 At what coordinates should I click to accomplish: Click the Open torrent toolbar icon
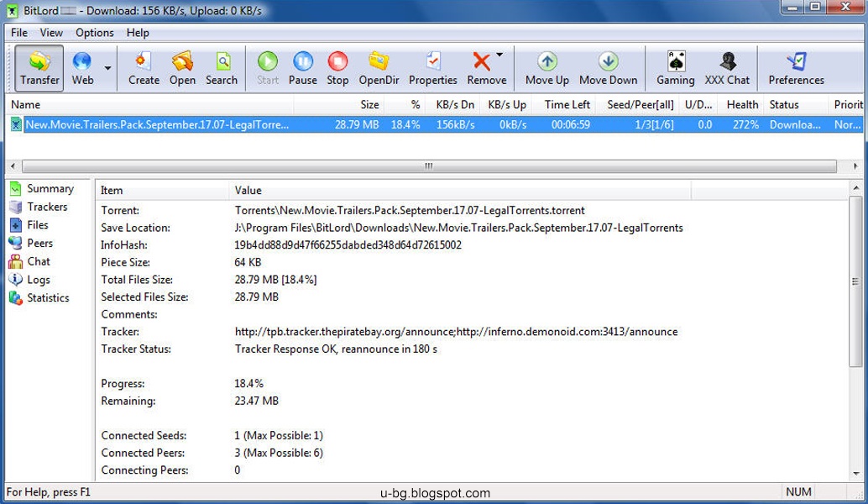point(182,68)
